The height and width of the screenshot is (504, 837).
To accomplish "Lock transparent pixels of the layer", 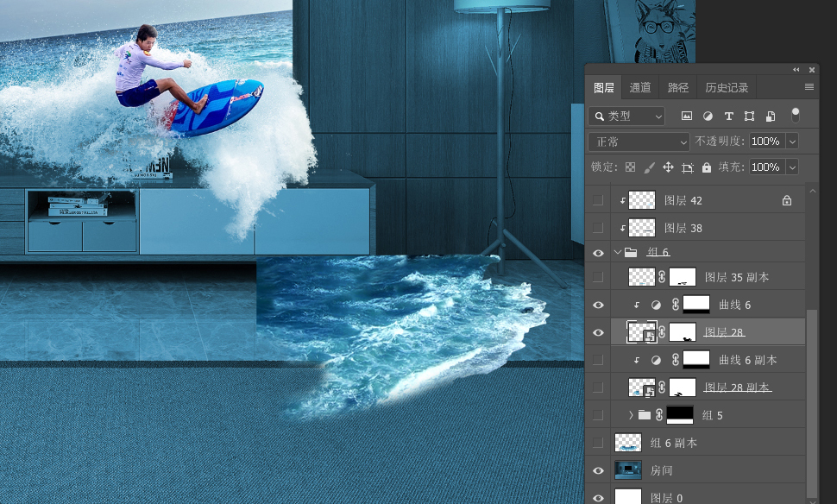I will tap(630, 167).
